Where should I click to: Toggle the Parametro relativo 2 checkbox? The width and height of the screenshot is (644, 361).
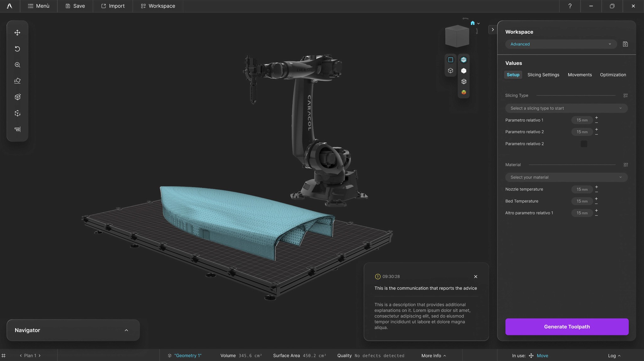click(x=584, y=144)
